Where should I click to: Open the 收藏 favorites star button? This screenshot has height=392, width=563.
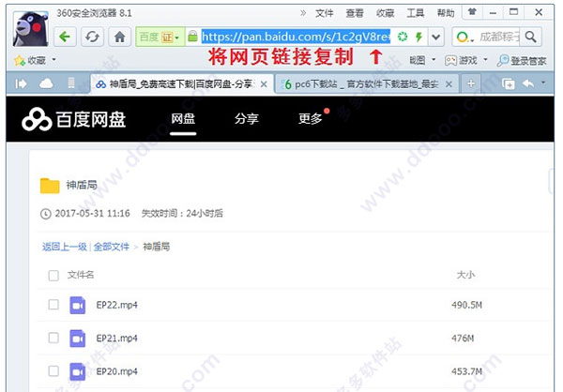(30, 60)
